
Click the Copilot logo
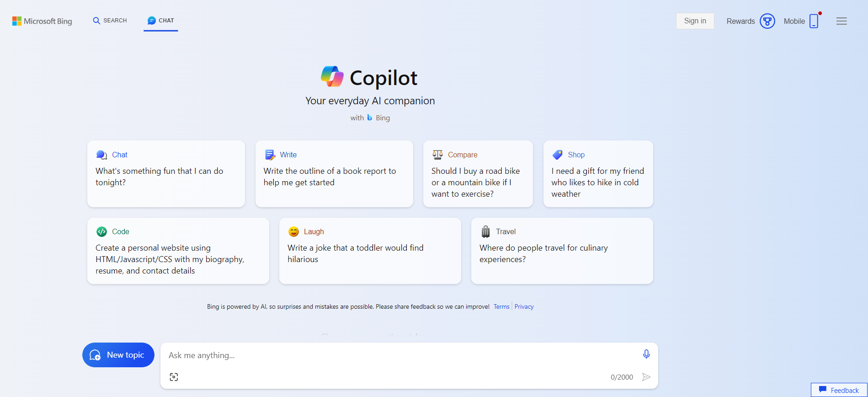pos(332,76)
